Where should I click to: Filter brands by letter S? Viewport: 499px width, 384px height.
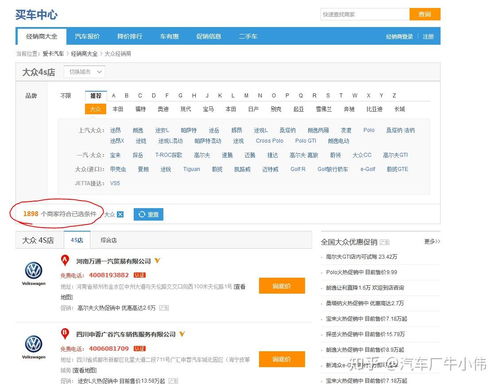point(328,96)
